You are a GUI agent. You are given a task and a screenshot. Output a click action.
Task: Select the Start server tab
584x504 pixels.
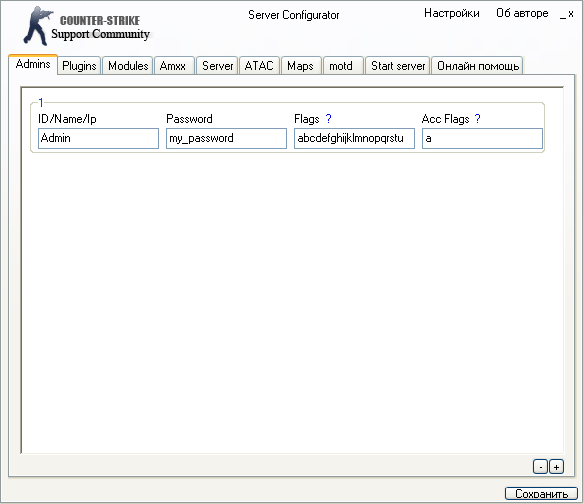398,66
